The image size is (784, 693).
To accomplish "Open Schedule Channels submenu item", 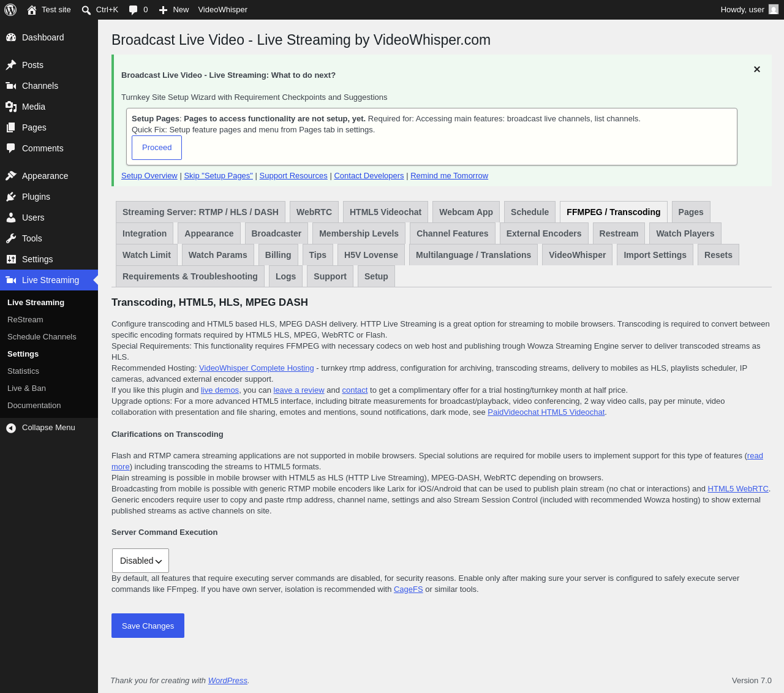I will pos(42,337).
